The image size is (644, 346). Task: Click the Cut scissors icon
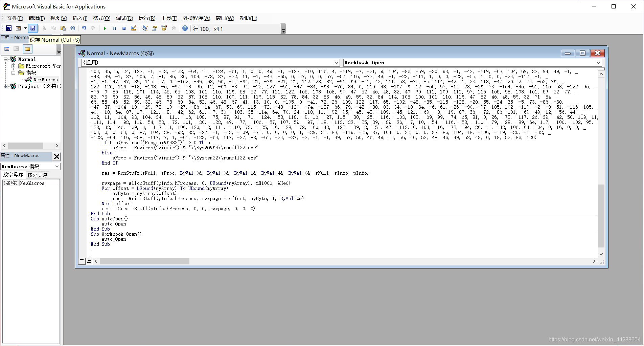coord(44,28)
